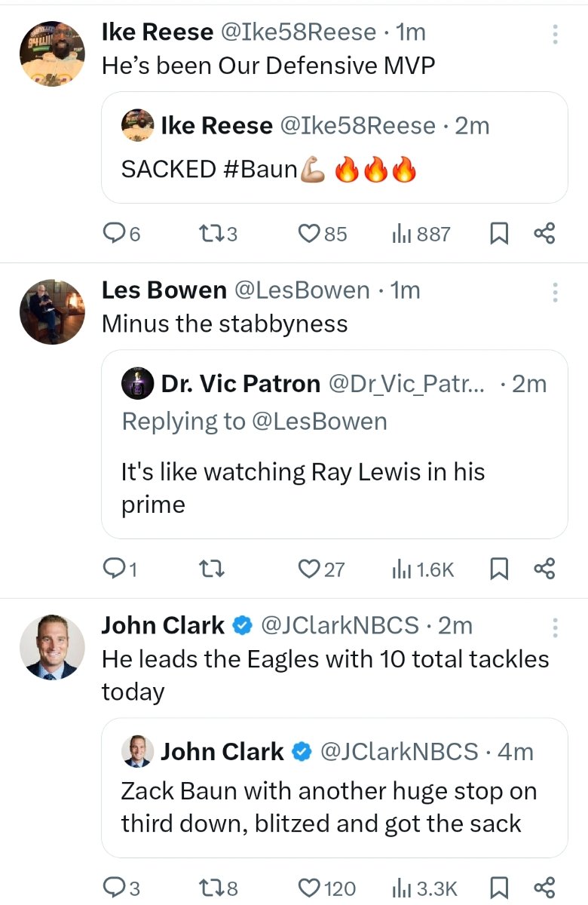Bookmark Ike Reese's Defensive MVP tweet
The height and width of the screenshot is (905, 588).
(498, 235)
